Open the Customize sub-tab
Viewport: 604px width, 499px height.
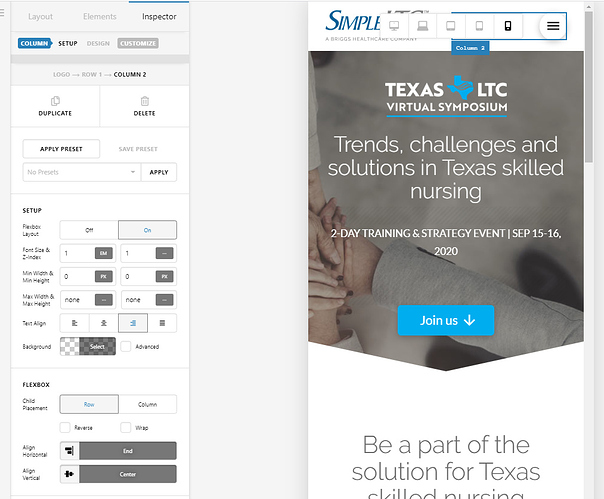click(x=138, y=43)
